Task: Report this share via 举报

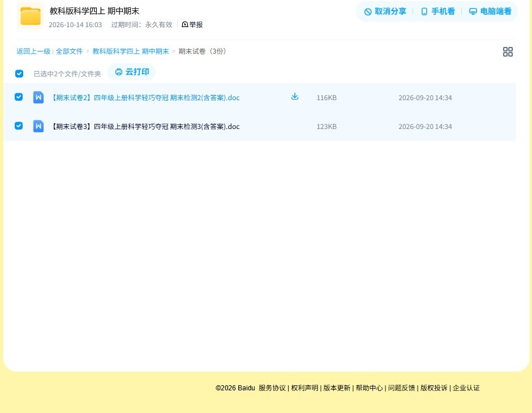Action: point(192,24)
